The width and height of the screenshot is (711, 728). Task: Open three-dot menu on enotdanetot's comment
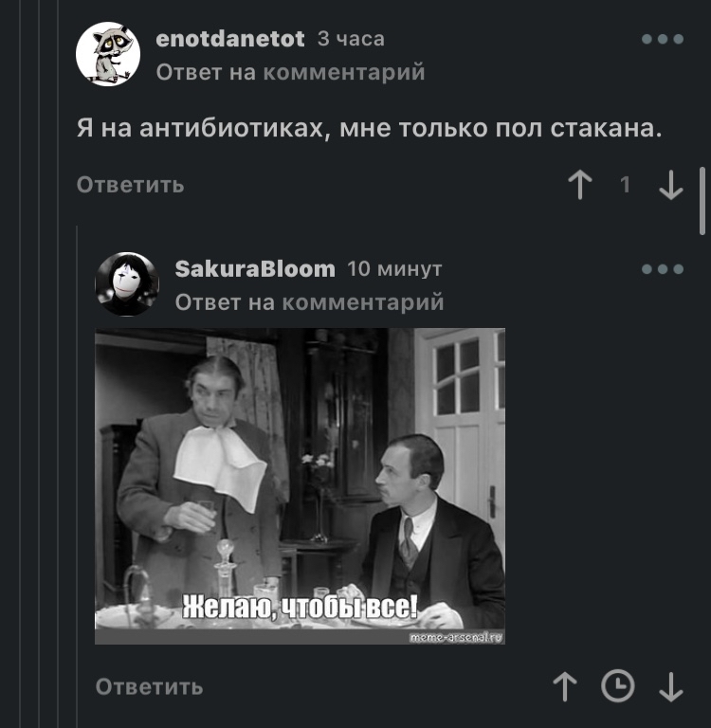pos(663,39)
